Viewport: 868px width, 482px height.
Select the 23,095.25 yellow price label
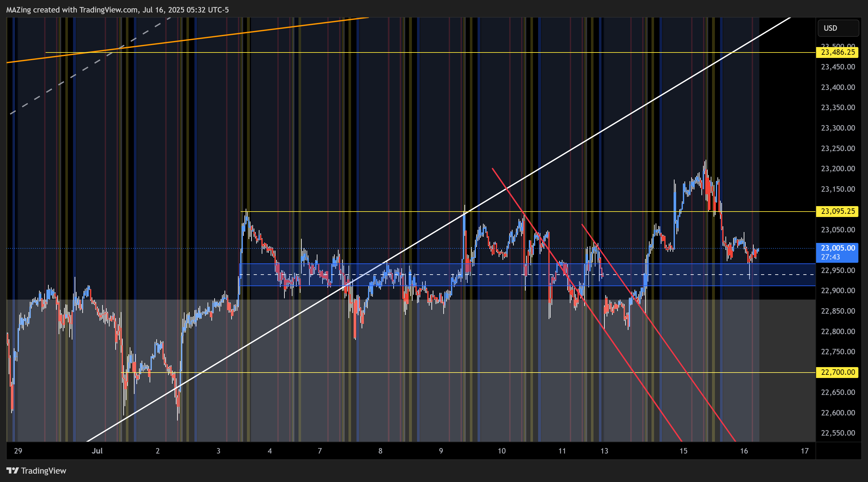837,211
